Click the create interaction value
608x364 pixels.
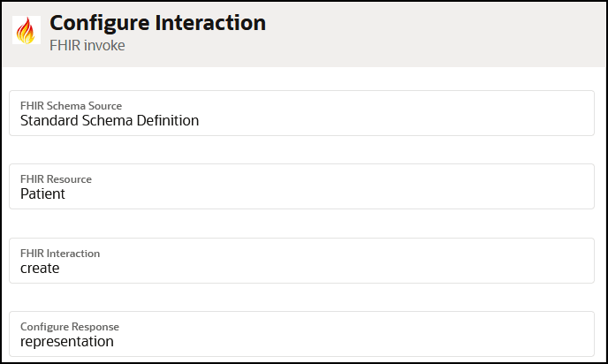point(40,268)
